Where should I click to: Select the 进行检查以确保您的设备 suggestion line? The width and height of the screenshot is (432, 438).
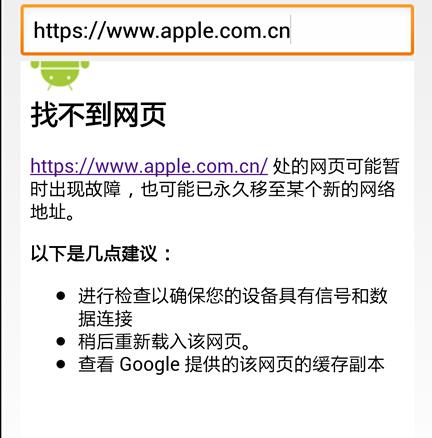[x=233, y=296]
